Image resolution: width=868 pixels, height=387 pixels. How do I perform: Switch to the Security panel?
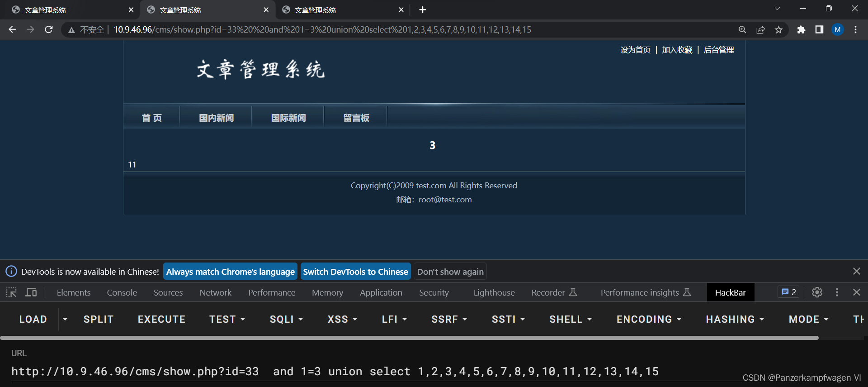tap(434, 293)
